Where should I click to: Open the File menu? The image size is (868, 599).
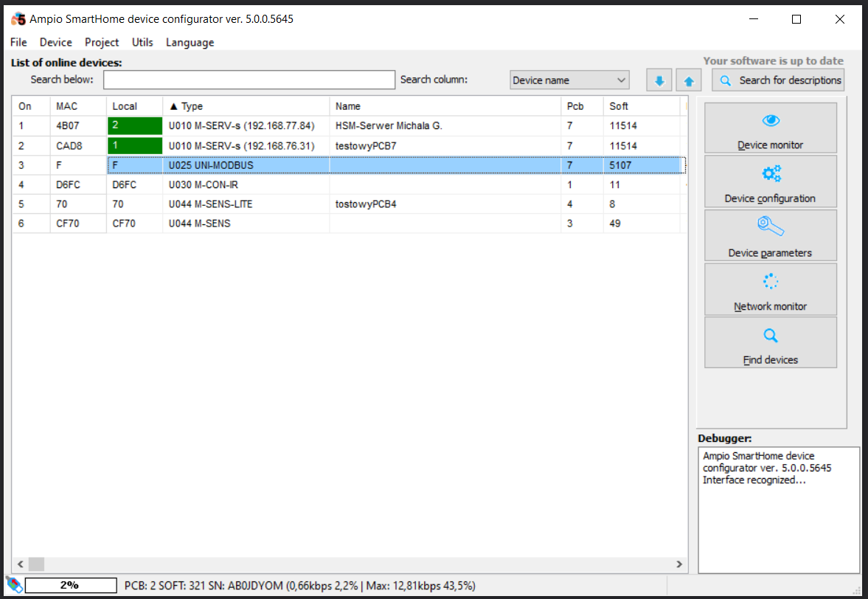(x=18, y=42)
